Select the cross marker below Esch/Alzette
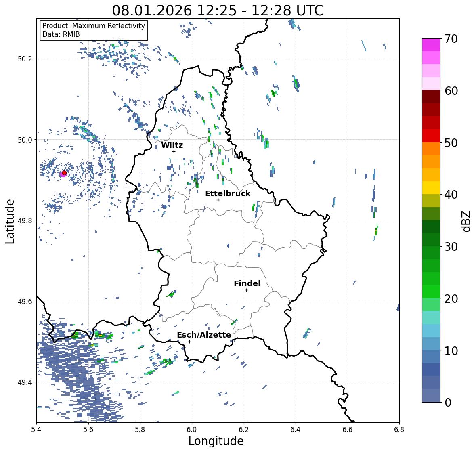476x451 pixels. 189,342
